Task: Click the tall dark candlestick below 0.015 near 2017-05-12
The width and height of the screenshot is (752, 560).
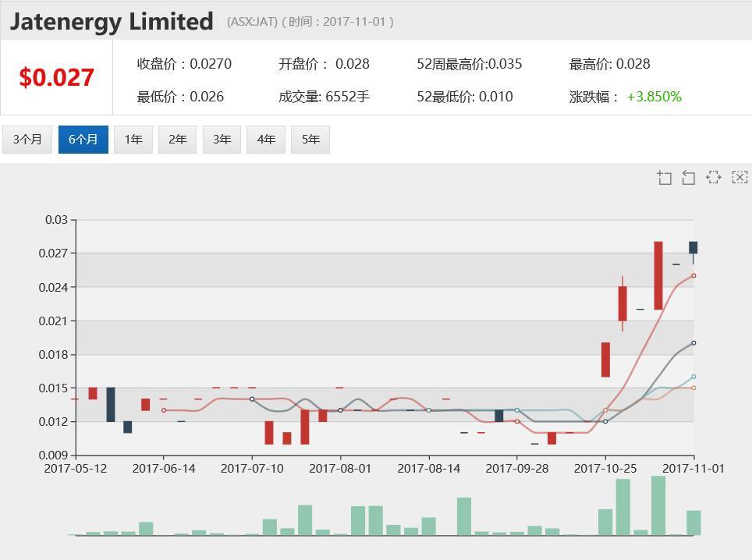Action: coord(111,405)
